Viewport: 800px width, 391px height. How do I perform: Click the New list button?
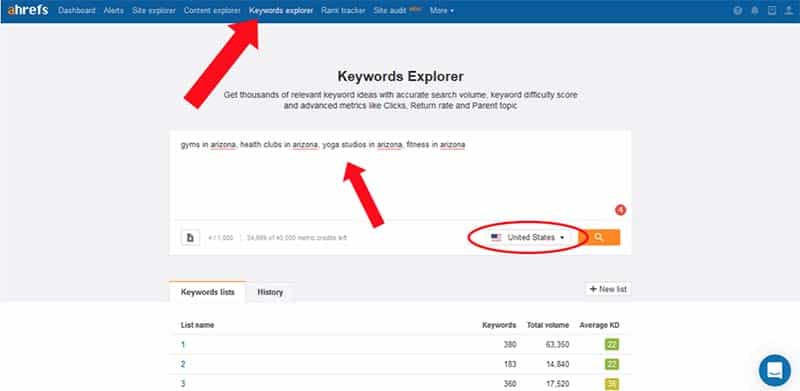coord(608,289)
